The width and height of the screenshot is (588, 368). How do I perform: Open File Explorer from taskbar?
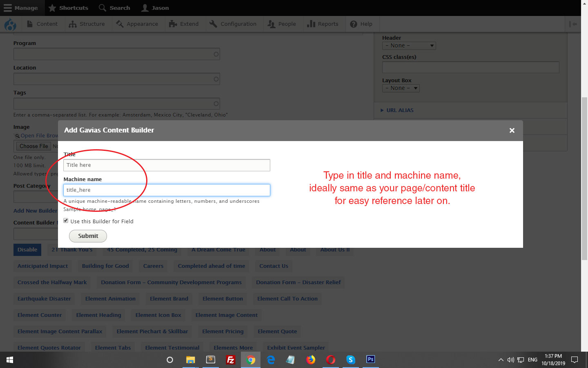[190, 360]
